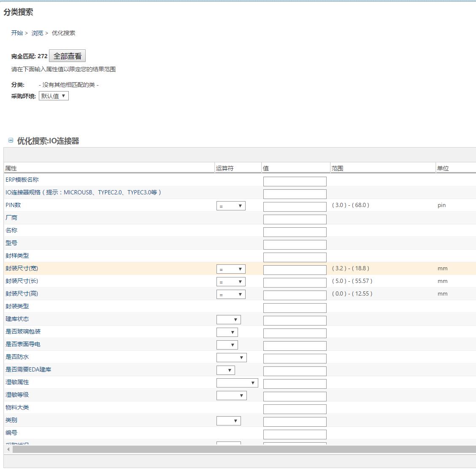Click the 封装尺寸(长) value field
This screenshot has width=476, height=471.
click(295, 283)
